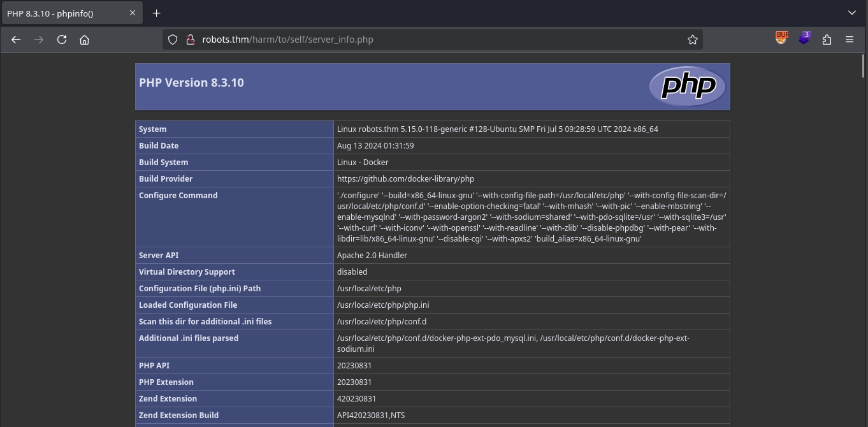Image resolution: width=868 pixels, height=427 pixels.
Task: Click the insecure connection padlock icon
Action: (189, 40)
